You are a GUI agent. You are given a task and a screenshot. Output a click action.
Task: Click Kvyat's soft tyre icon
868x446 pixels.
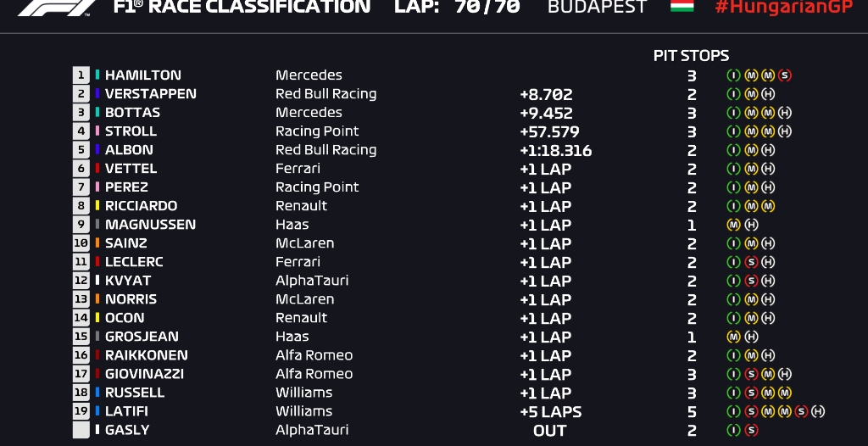751,281
